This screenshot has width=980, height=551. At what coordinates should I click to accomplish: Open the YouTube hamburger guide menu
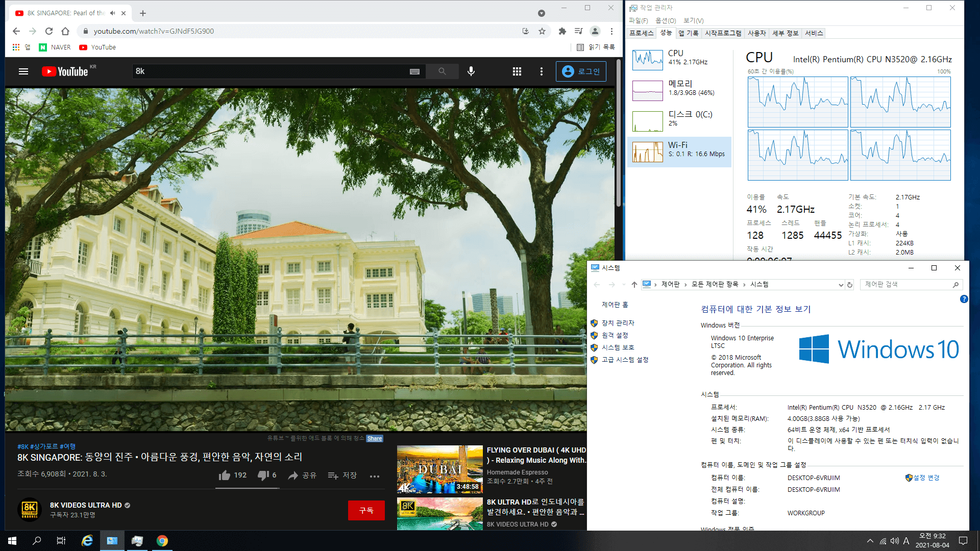(23, 71)
